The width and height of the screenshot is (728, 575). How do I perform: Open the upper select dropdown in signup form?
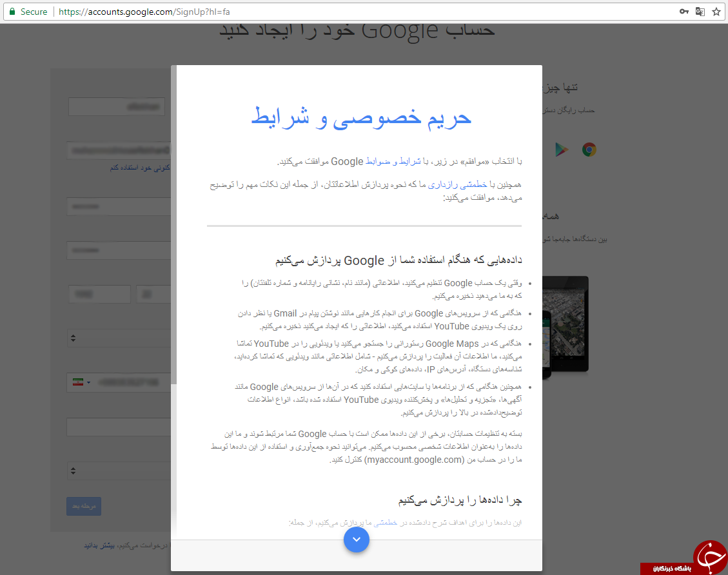[119, 338]
